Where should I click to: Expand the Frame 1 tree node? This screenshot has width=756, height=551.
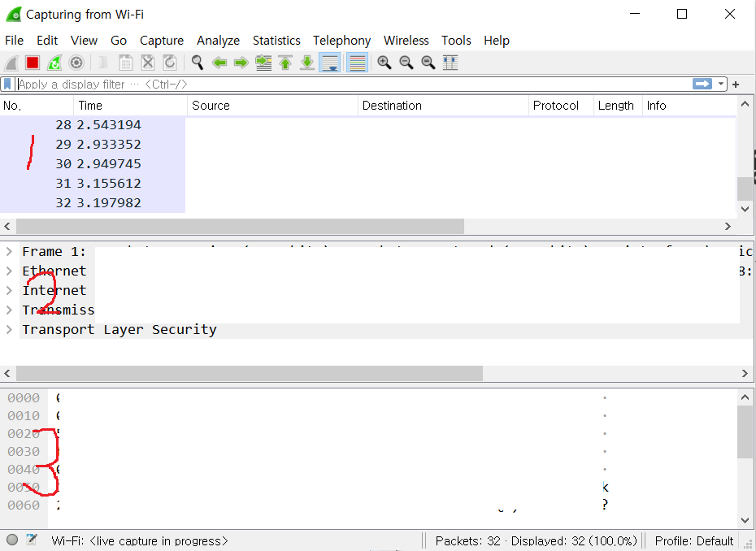click(9, 252)
